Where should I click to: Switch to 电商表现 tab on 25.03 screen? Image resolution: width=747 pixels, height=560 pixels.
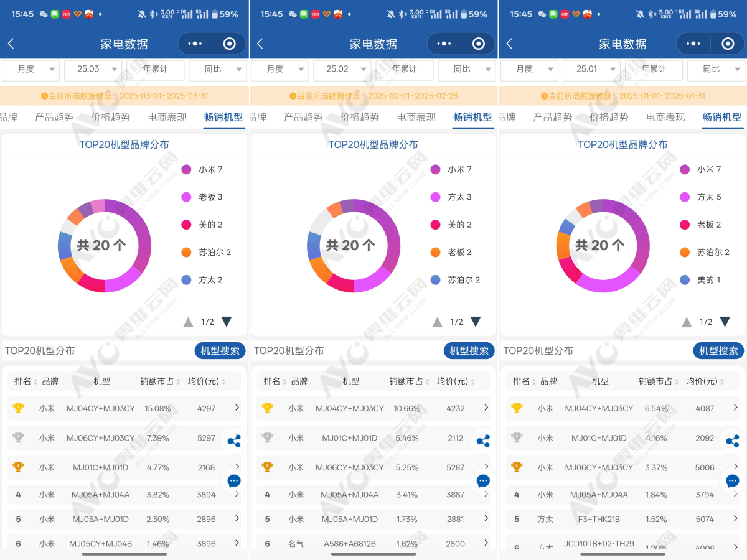click(167, 117)
